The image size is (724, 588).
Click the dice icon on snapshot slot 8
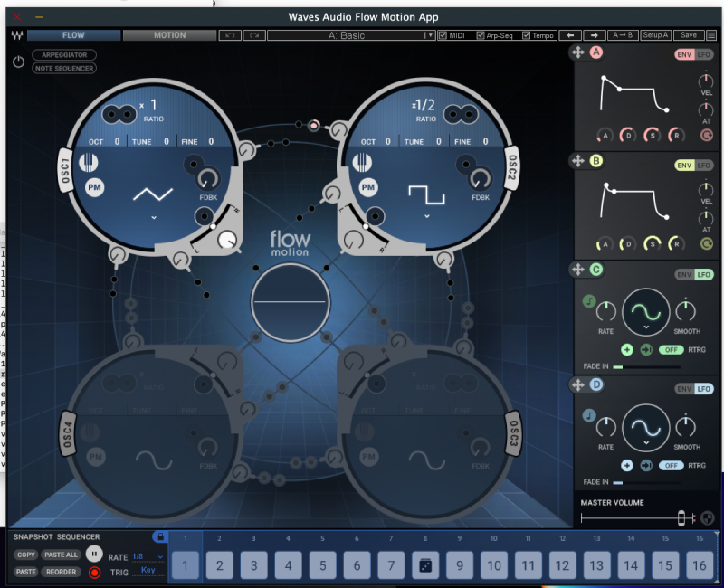point(424,566)
